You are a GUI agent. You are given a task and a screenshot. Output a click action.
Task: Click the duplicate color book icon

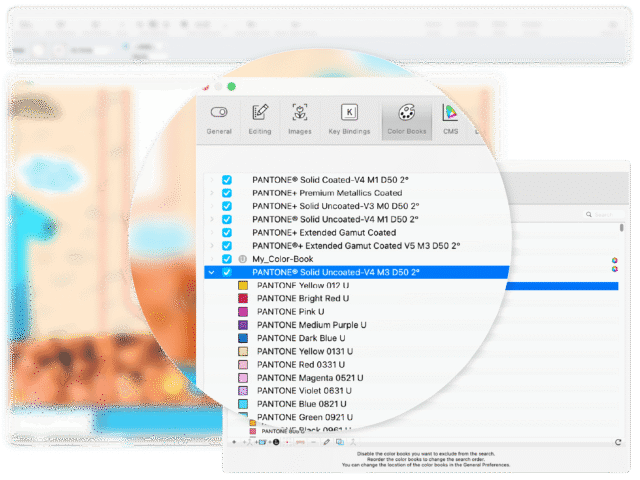(x=340, y=442)
